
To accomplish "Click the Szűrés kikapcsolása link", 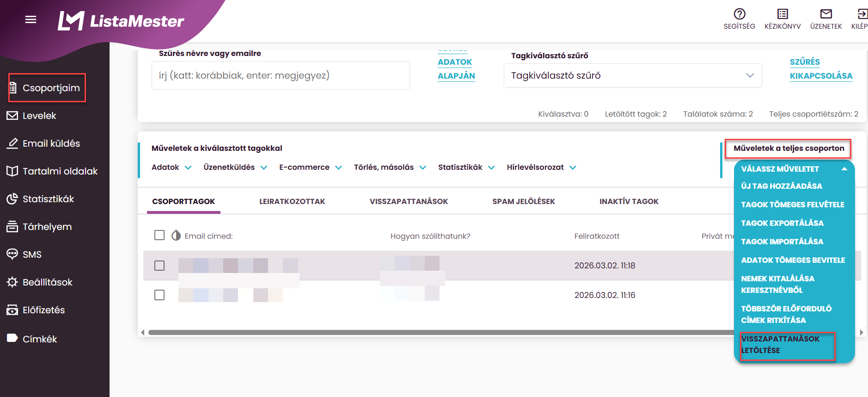I will (821, 69).
